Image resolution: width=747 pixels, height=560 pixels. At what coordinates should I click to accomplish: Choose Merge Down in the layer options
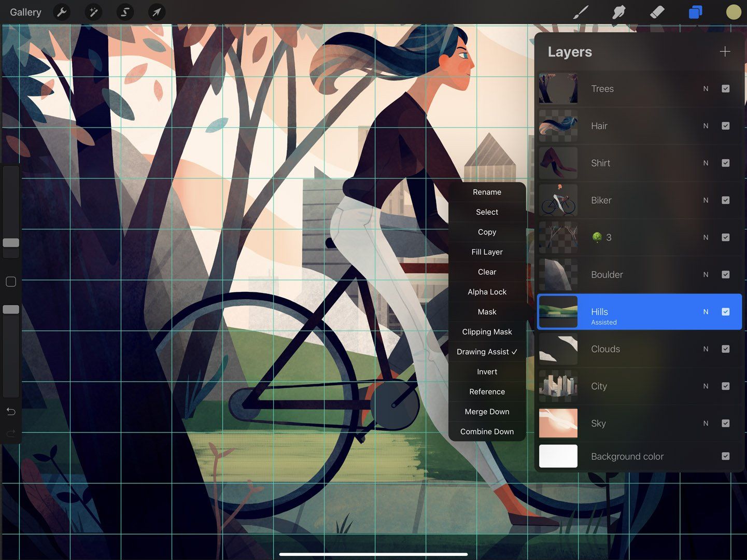(487, 411)
